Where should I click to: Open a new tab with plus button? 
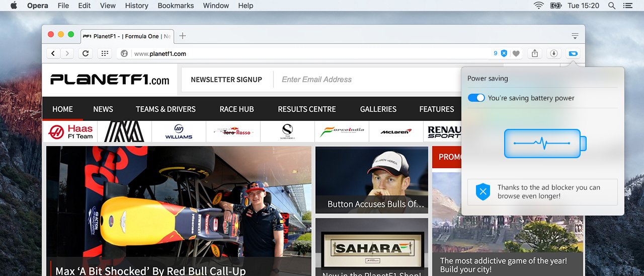[x=183, y=36]
